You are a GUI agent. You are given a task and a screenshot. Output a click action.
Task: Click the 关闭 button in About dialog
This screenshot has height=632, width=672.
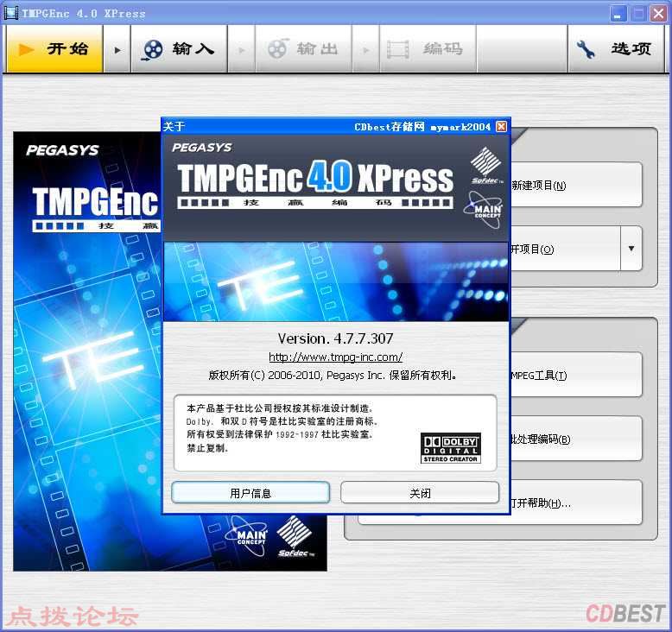click(420, 493)
